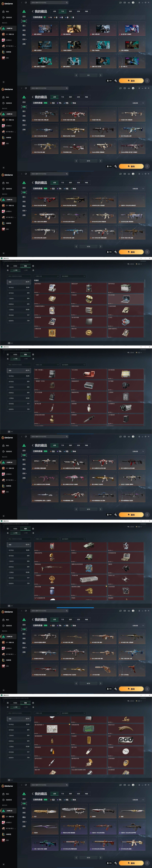
Task: Click previous-page arrow beside the 5/33 pager
Action: tap(76, 858)
